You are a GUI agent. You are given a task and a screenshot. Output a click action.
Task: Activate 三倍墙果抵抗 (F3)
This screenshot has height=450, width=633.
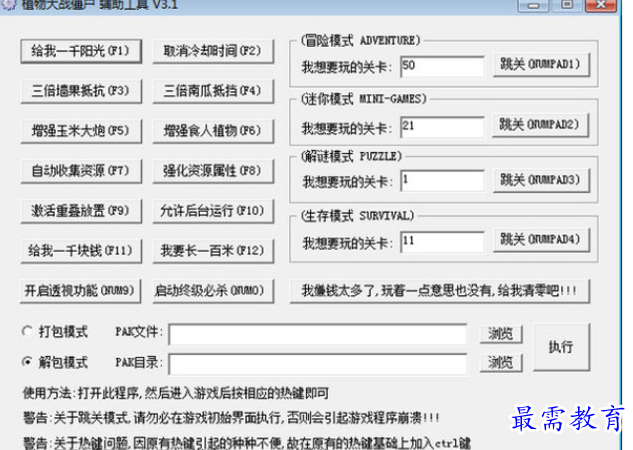[81, 91]
